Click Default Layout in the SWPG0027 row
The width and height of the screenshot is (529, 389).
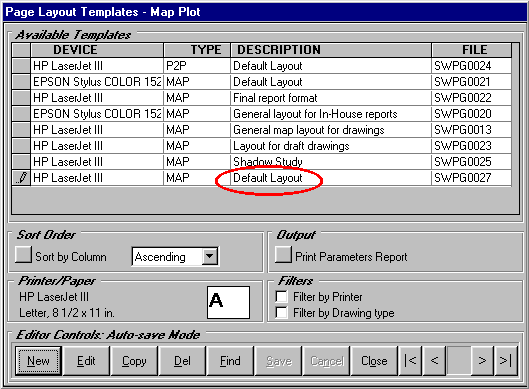331,178
